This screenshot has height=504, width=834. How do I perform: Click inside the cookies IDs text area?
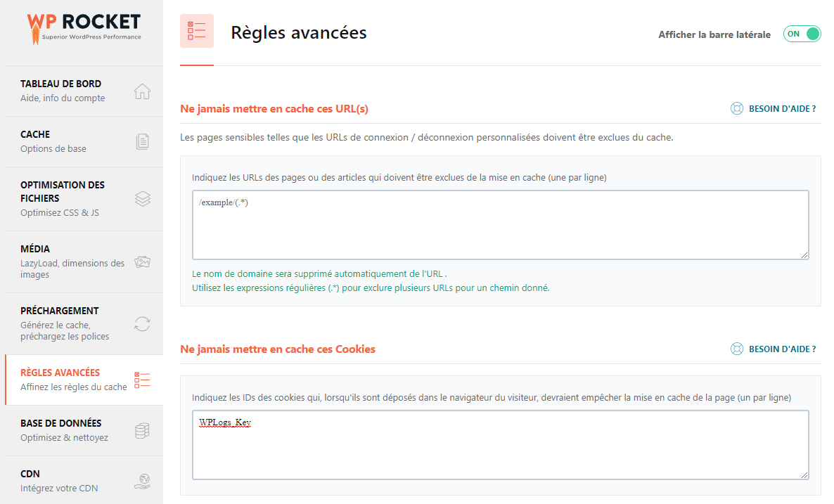pyautogui.click(x=501, y=445)
